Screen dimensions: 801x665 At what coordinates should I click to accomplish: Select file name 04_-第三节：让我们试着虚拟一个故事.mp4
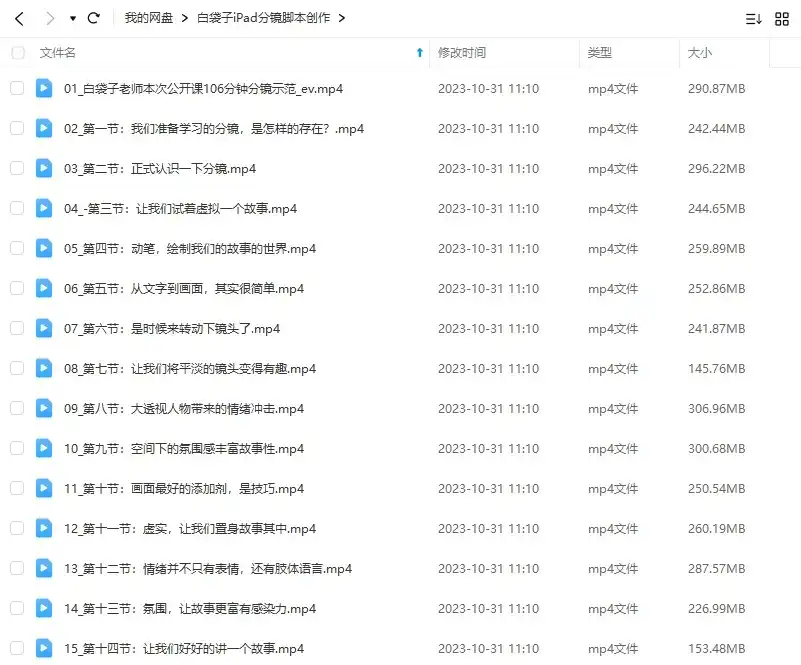[180, 209]
